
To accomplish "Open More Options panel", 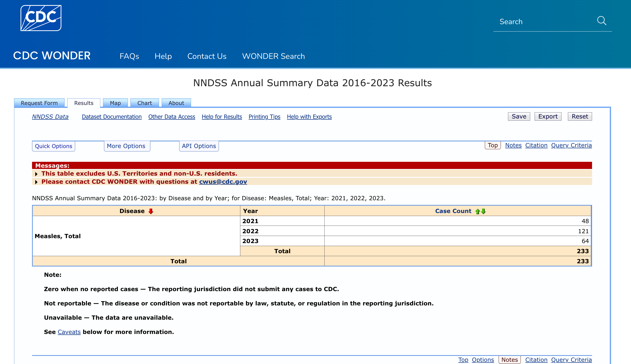I will (127, 146).
